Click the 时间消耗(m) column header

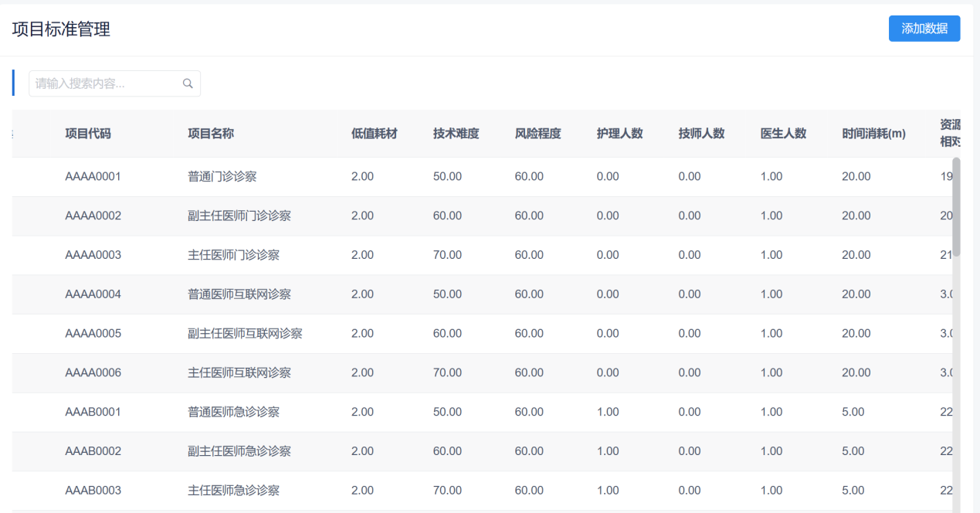tap(873, 134)
